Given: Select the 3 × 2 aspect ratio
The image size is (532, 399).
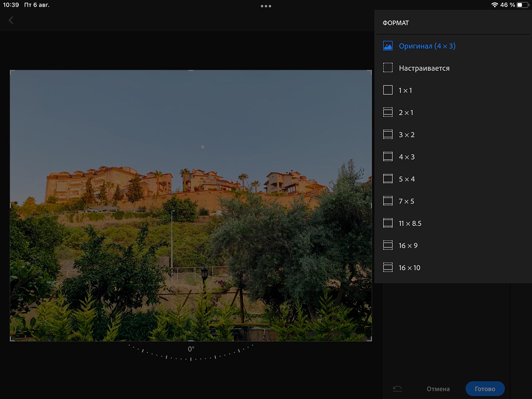Looking at the screenshot, I should click(x=407, y=135).
